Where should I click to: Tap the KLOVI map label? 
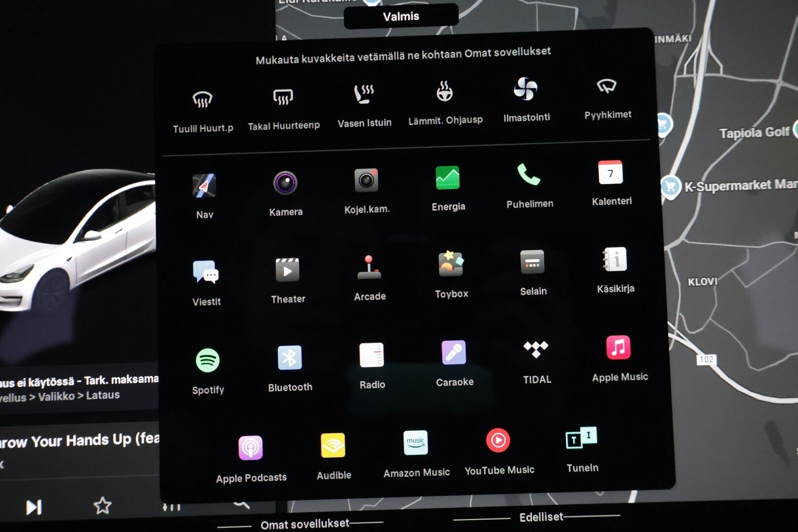coord(702,282)
